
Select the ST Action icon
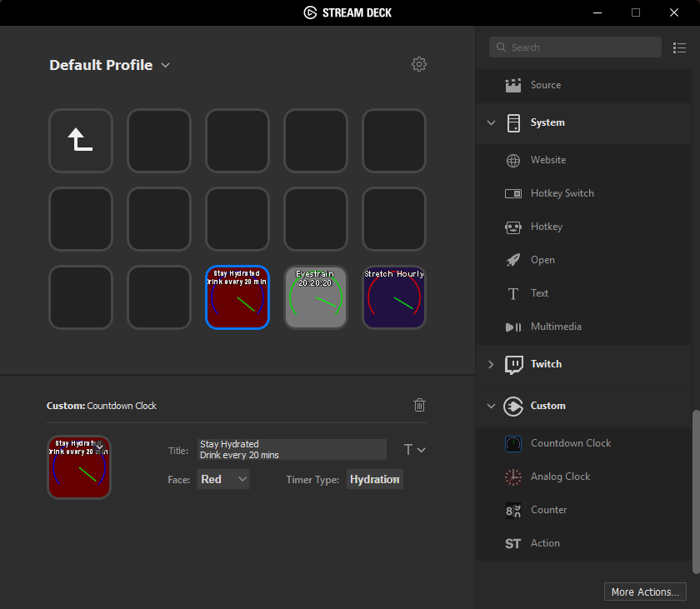[x=513, y=543]
